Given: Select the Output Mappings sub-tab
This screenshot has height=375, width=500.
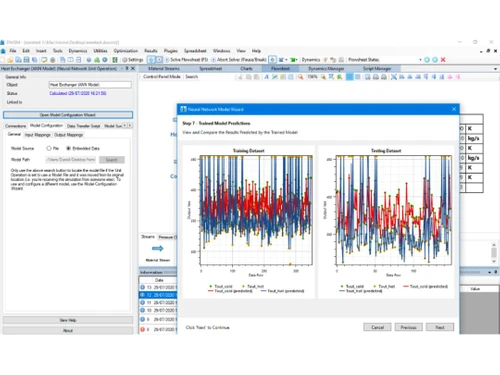Looking at the screenshot, I should tap(68, 135).
